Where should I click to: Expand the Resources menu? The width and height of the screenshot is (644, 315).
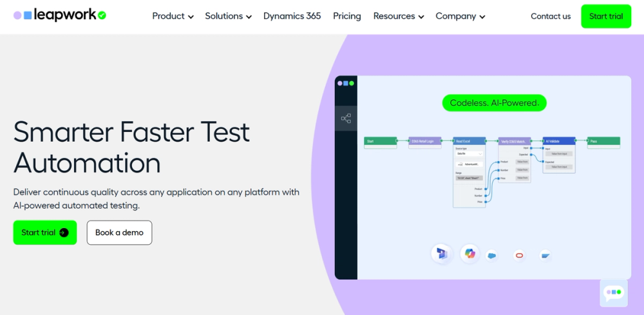click(x=399, y=17)
